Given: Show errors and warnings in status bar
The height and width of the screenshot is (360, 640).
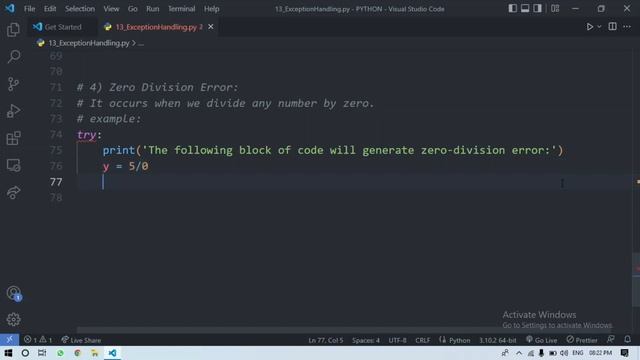Looking at the screenshot, I should coord(38,340).
